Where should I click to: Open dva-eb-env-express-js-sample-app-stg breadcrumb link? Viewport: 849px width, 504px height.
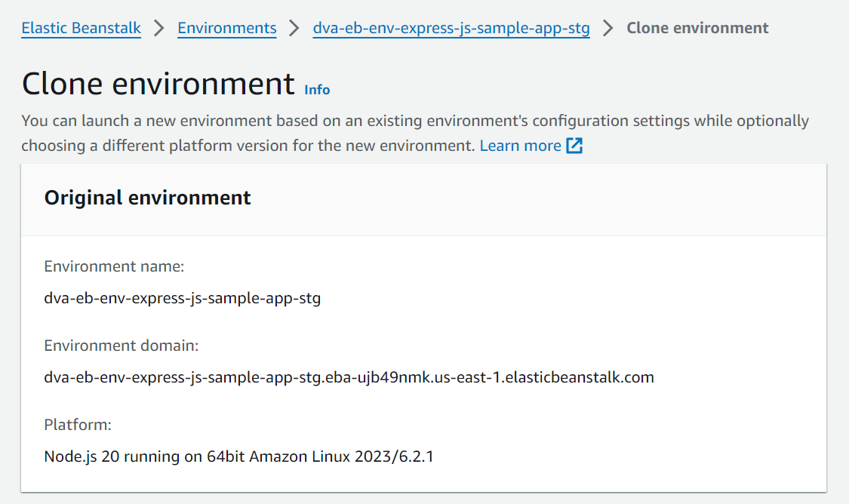pos(451,29)
